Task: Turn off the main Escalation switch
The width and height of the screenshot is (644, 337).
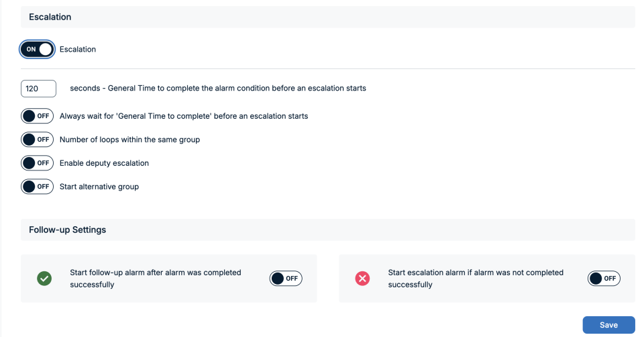Action: pyautogui.click(x=37, y=49)
